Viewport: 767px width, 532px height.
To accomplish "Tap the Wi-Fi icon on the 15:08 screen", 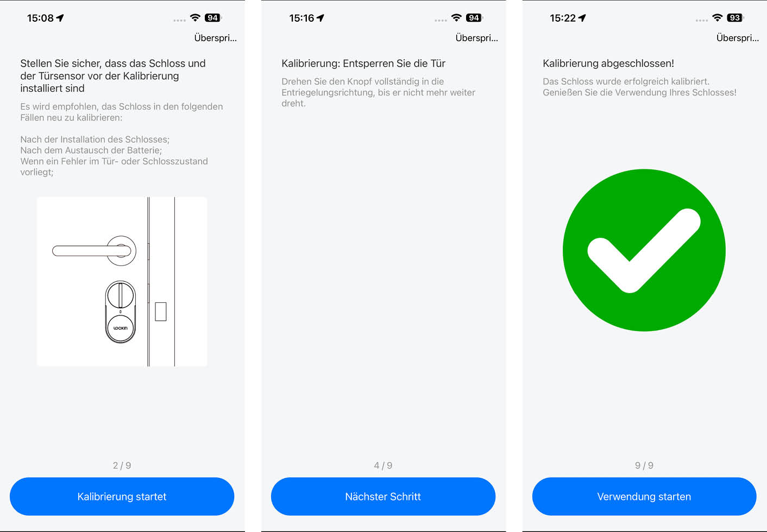I will click(x=195, y=18).
